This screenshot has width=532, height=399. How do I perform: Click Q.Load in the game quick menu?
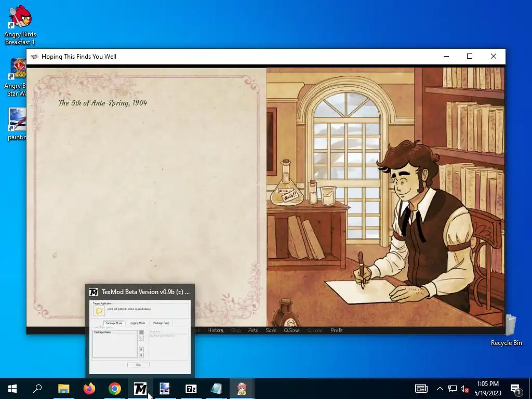pos(314,330)
